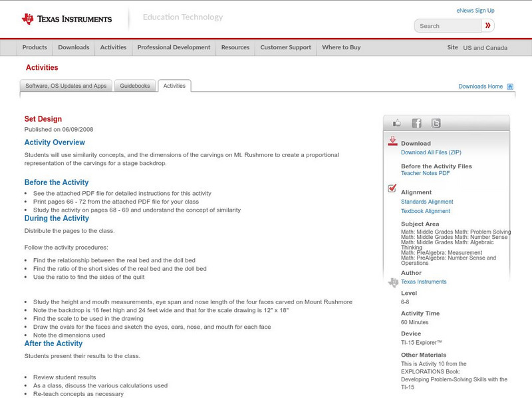Screen dimensions: 532x398
Task: Click 'Use the ratio to find the sides' bullet
Action: pos(89,277)
